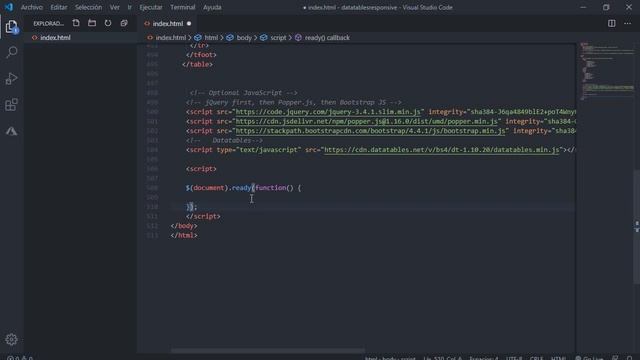Click the html breadcrumb segment
This screenshot has width=640, height=360.
[211, 38]
